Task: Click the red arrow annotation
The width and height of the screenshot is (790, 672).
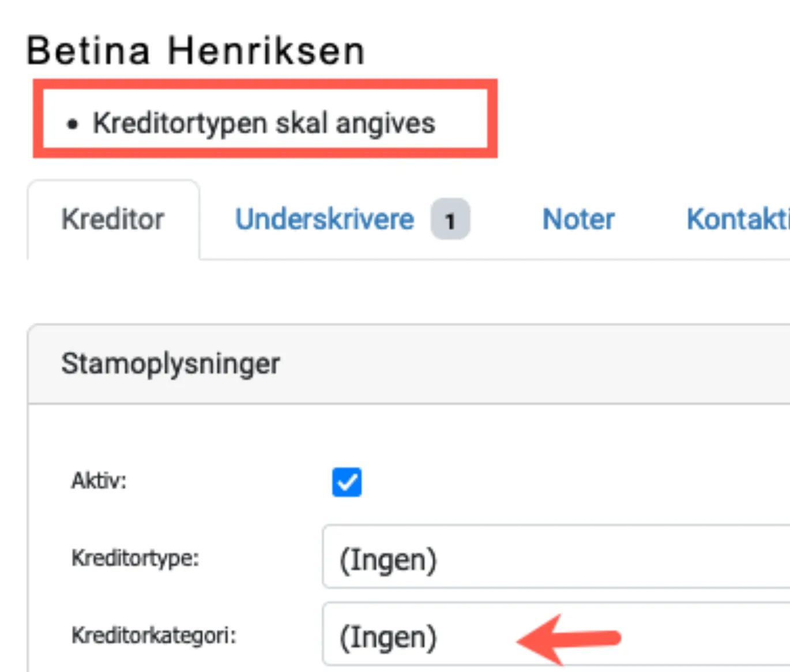Action: pyautogui.click(x=569, y=639)
